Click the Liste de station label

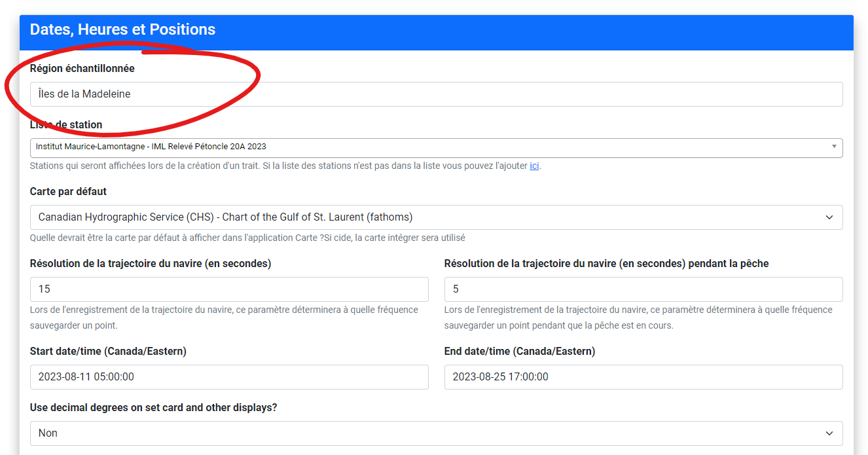(66, 125)
